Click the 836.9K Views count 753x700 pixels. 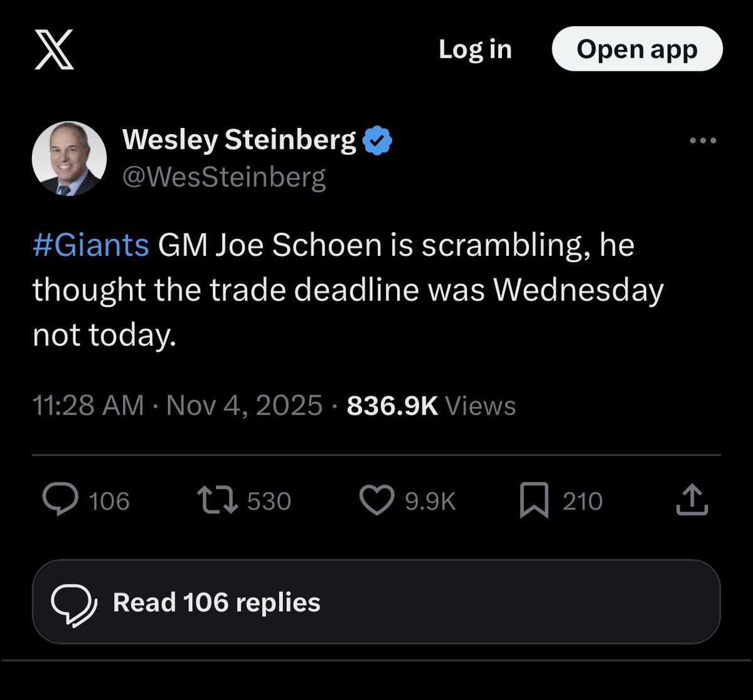coord(431,405)
